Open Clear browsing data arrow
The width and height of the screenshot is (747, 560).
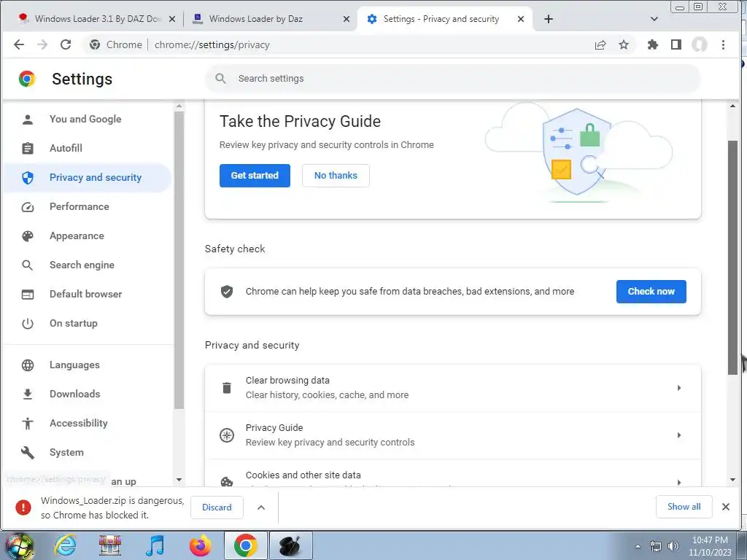[679, 388]
